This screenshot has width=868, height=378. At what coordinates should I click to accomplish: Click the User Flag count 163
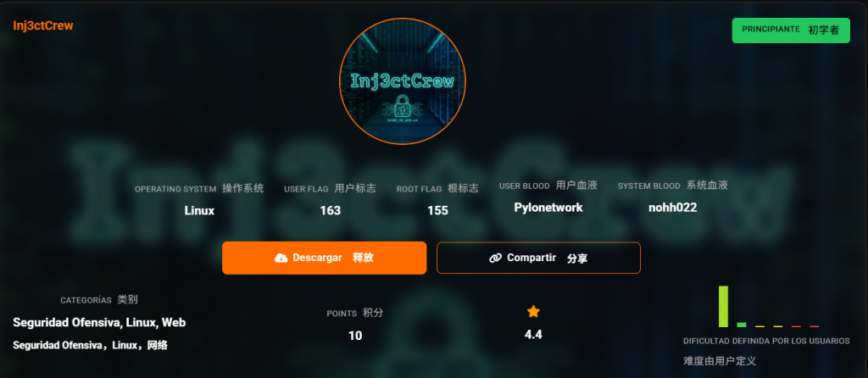(x=331, y=210)
